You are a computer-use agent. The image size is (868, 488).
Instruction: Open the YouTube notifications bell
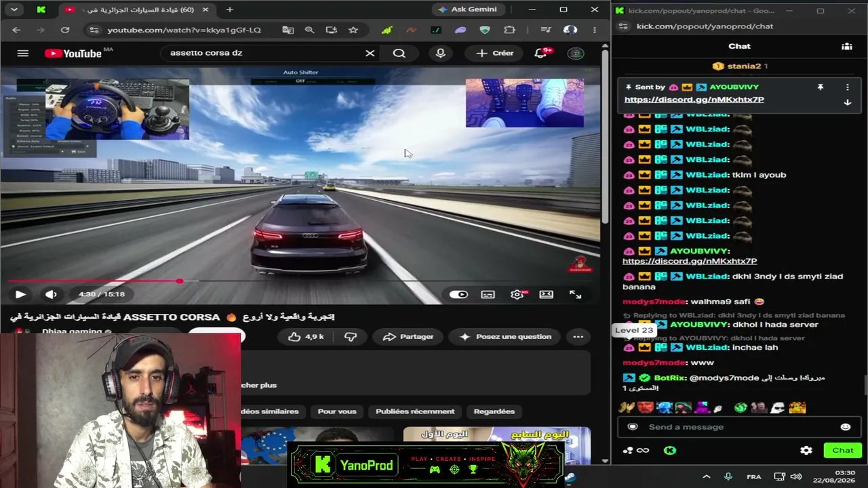click(x=541, y=53)
